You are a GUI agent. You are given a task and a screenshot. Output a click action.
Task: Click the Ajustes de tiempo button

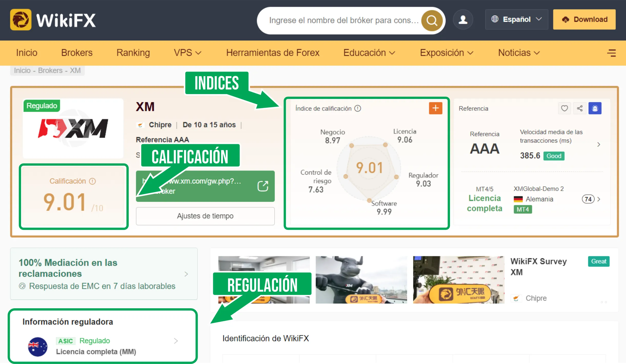[x=205, y=216]
